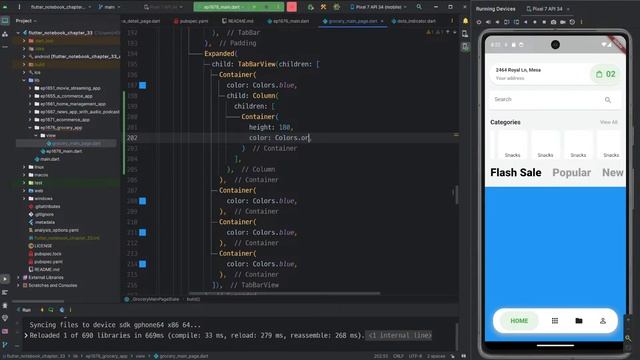This screenshot has height=360, width=640.
Task: Click the cart icon showing 02
Action: coord(606,74)
